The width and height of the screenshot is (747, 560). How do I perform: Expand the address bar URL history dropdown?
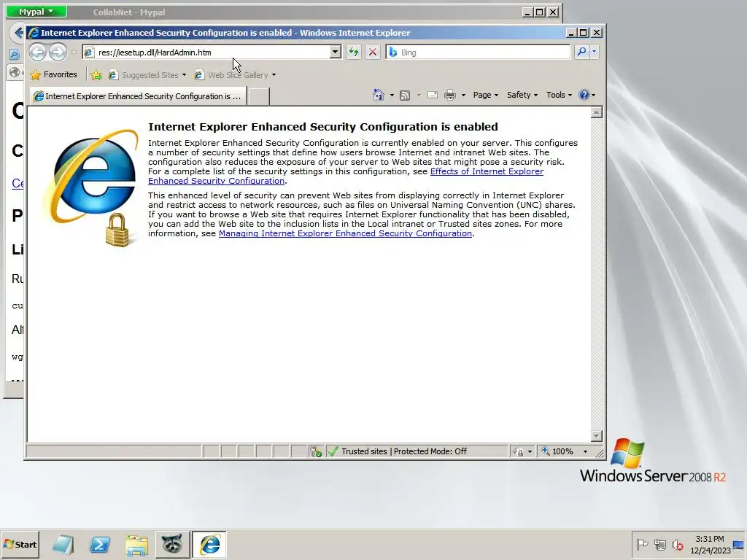[336, 52]
